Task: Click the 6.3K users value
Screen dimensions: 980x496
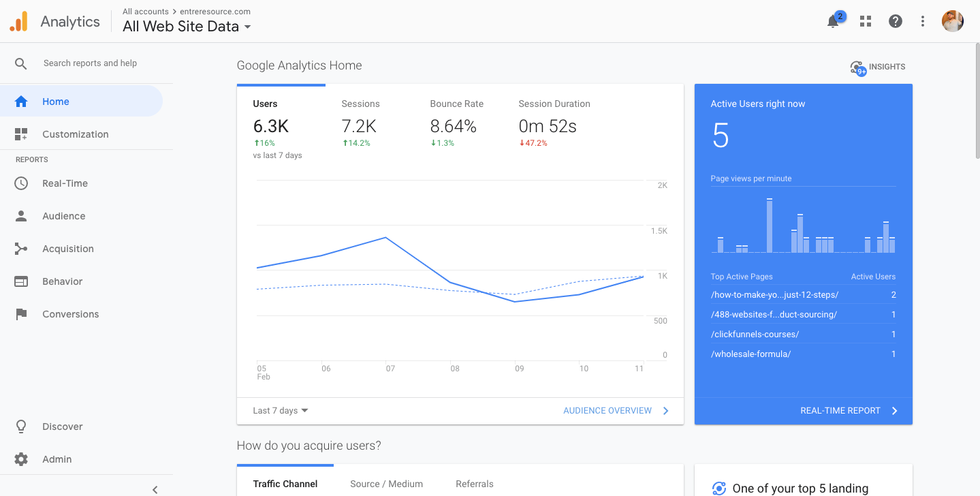Action: coord(271,126)
